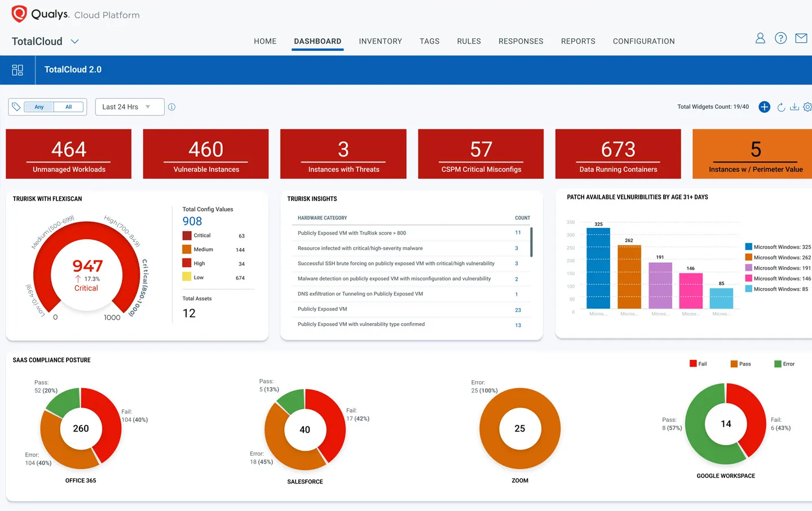Select the Any tag filter option
The image size is (812, 511).
(x=38, y=106)
